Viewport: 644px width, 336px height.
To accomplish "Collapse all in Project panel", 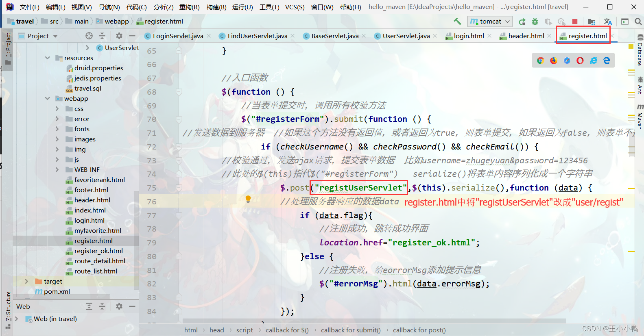I will click(x=102, y=36).
